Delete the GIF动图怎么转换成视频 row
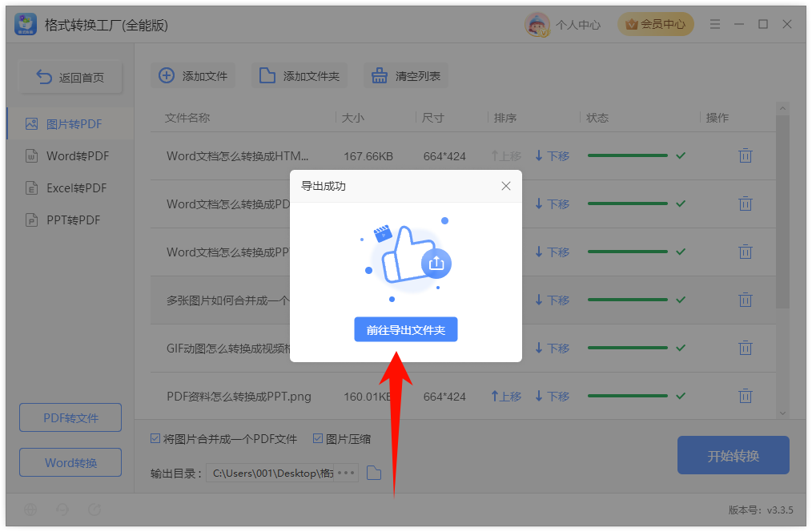Screen dimensions: 812x532 point(746,348)
